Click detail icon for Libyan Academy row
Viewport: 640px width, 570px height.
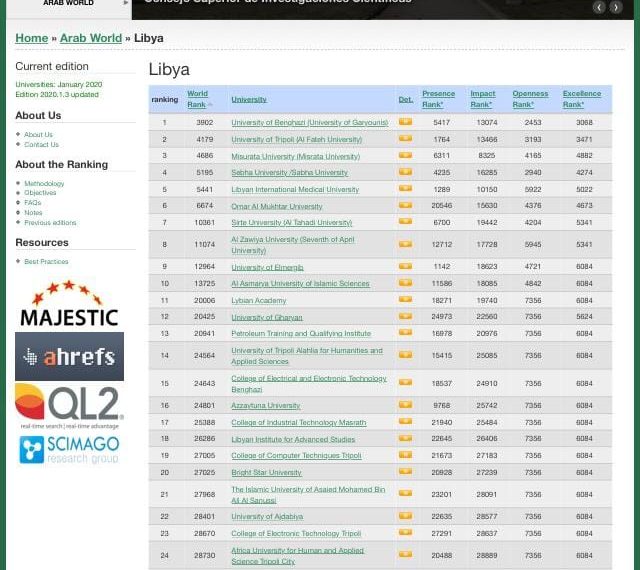point(405,300)
